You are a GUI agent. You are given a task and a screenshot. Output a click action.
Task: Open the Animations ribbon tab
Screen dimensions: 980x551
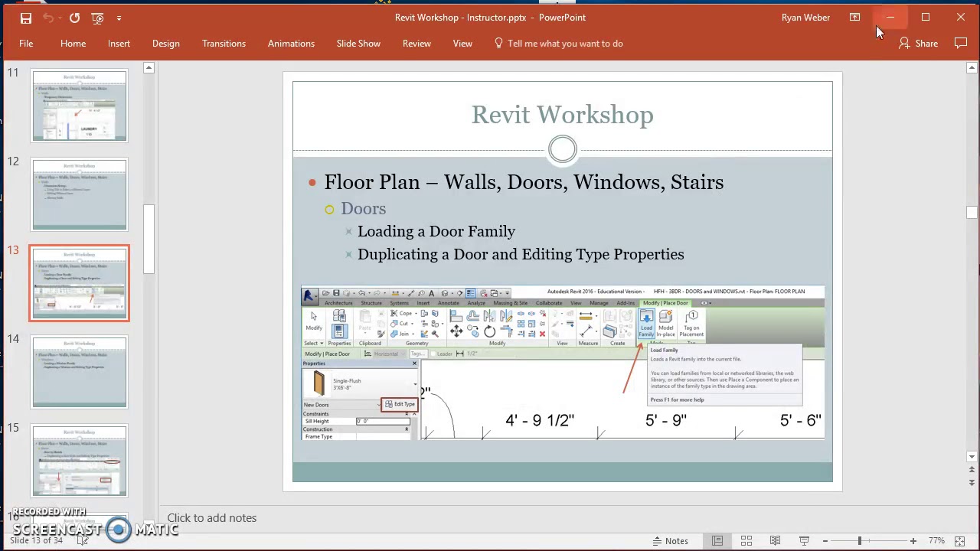(x=291, y=44)
